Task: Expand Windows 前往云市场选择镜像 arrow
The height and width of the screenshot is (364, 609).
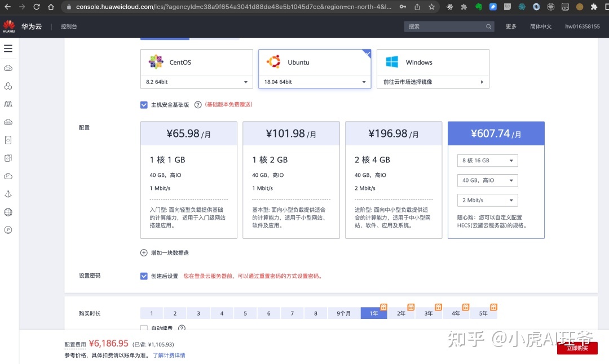Action: pyautogui.click(x=482, y=82)
